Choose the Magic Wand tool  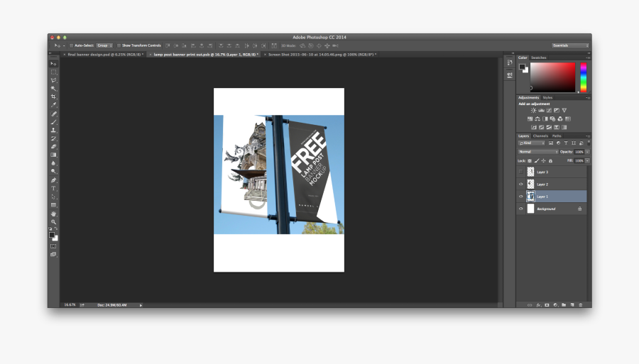click(53, 88)
